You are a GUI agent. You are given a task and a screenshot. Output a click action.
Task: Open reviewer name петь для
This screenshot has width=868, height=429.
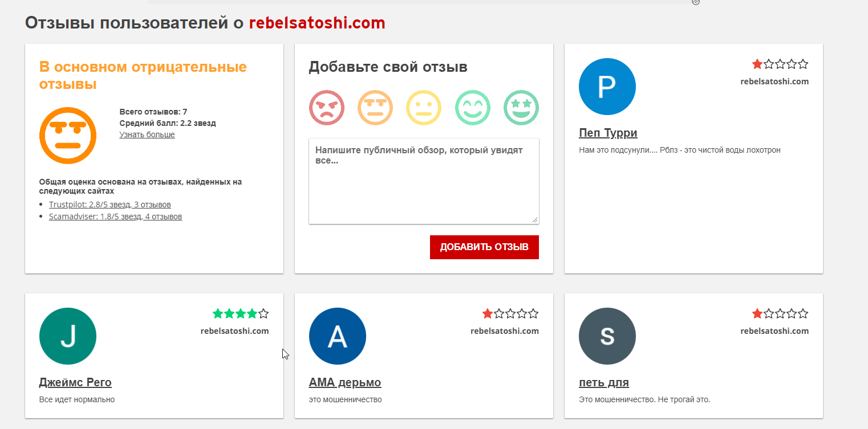(x=604, y=382)
